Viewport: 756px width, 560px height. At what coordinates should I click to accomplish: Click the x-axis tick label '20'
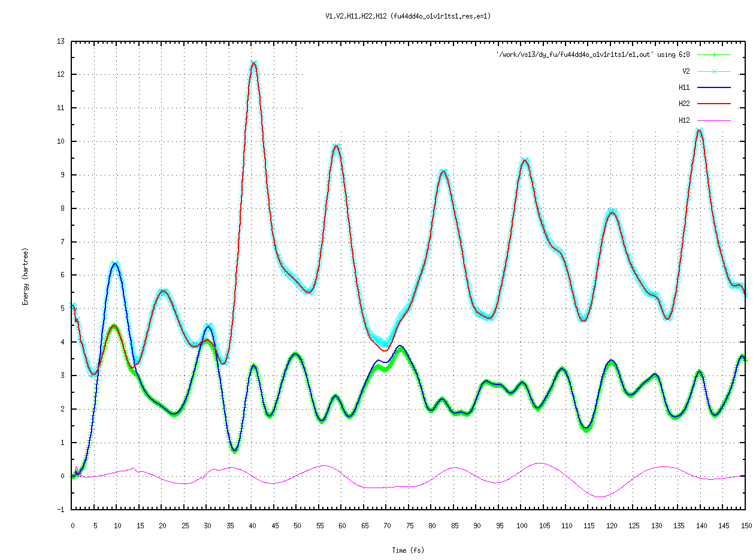162,525
